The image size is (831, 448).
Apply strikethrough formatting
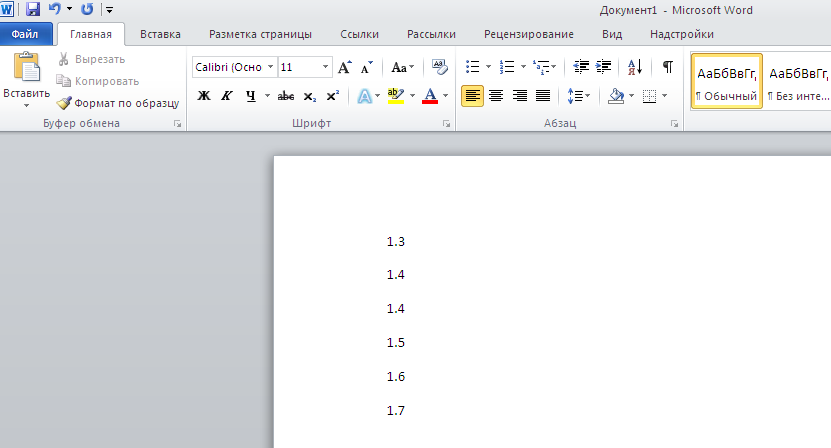point(286,96)
